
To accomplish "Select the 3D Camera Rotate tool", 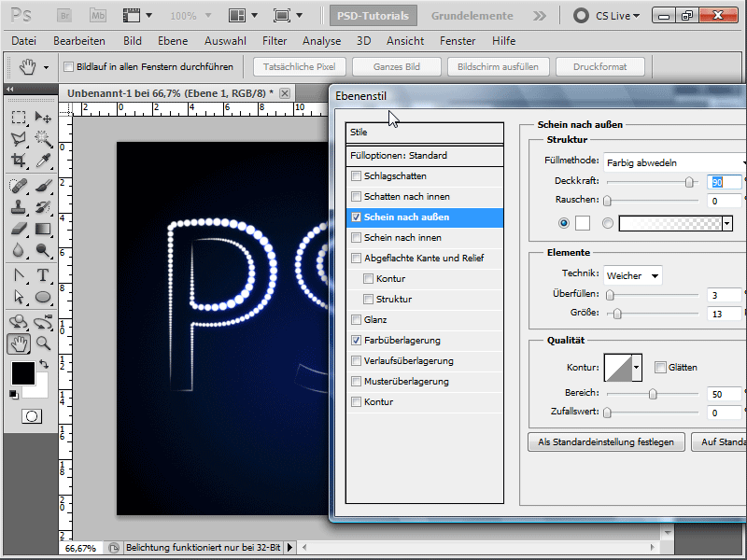I will pos(43,322).
